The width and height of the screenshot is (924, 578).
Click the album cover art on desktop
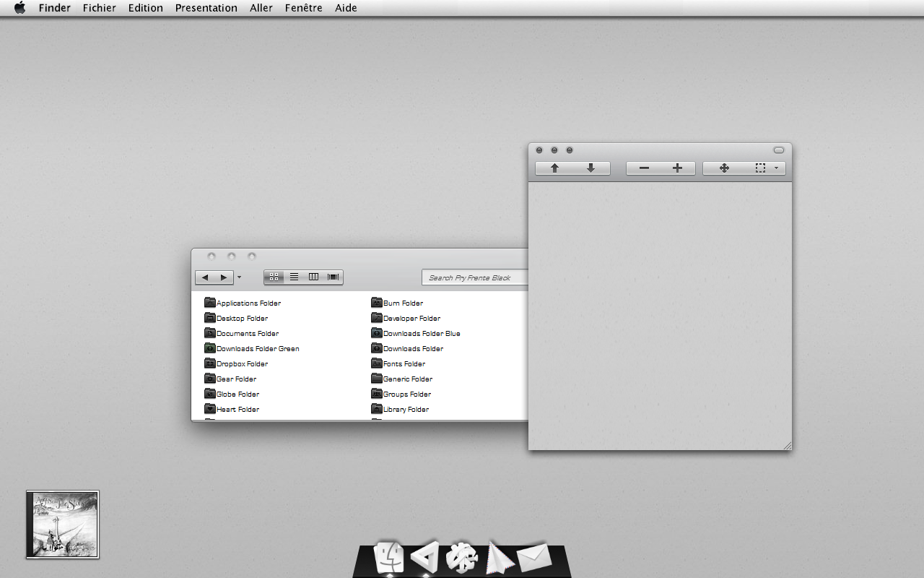click(63, 525)
